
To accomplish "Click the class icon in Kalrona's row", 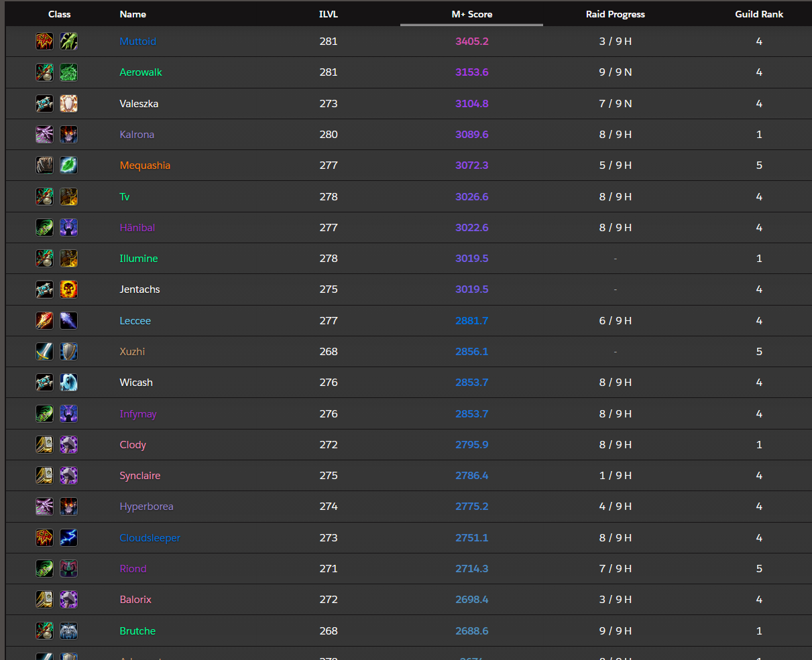I will (x=44, y=135).
